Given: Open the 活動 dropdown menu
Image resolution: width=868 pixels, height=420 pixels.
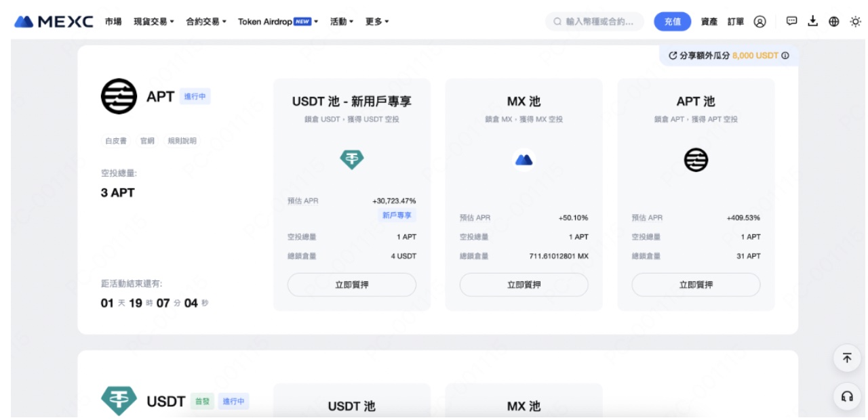Looking at the screenshot, I should [342, 22].
